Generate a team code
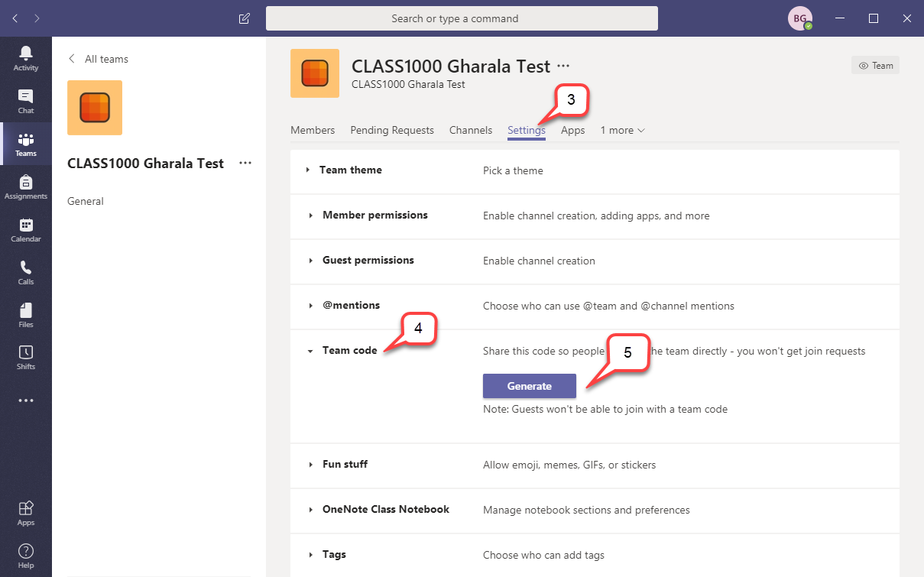Image resolution: width=924 pixels, height=577 pixels. click(x=530, y=386)
